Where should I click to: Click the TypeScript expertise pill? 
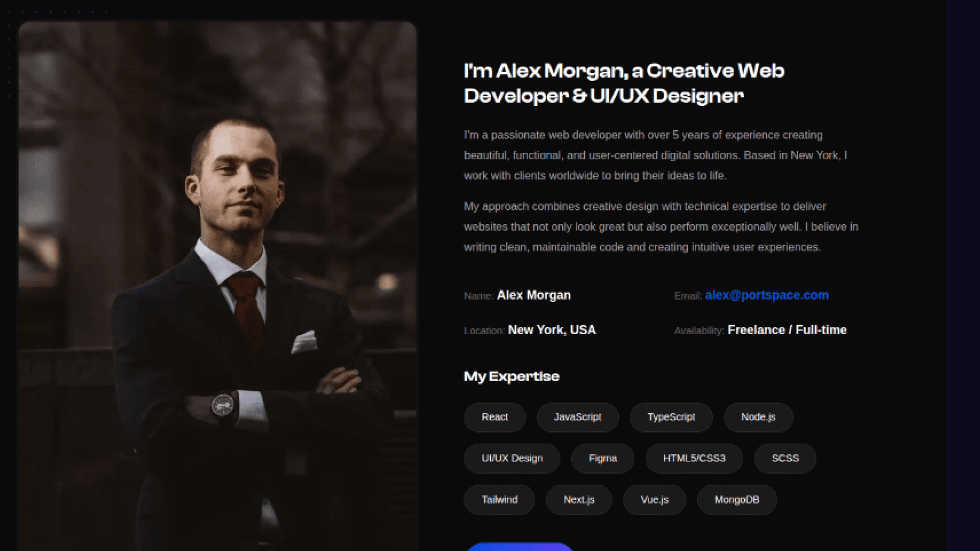(x=671, y=417)
